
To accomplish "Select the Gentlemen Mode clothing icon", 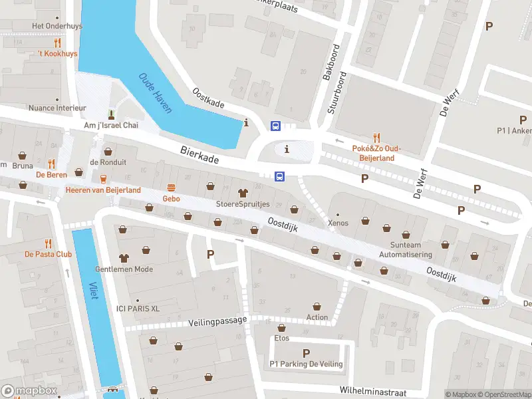I will click(x=124, y=258).
